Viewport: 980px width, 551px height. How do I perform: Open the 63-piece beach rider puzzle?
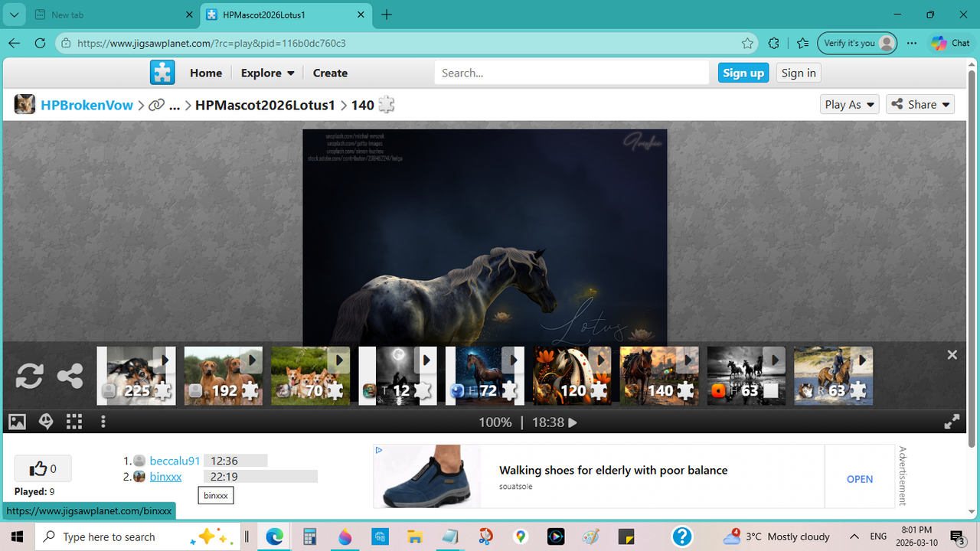(834, 376)
